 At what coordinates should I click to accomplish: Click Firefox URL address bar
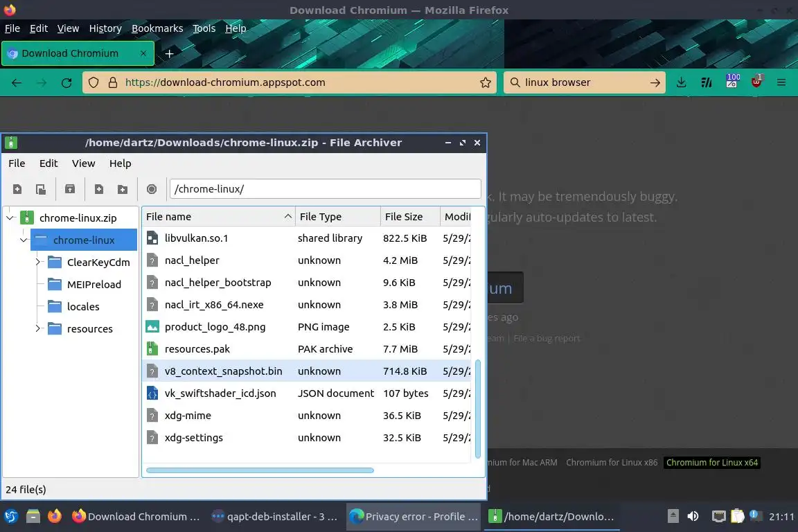[290, 82]
